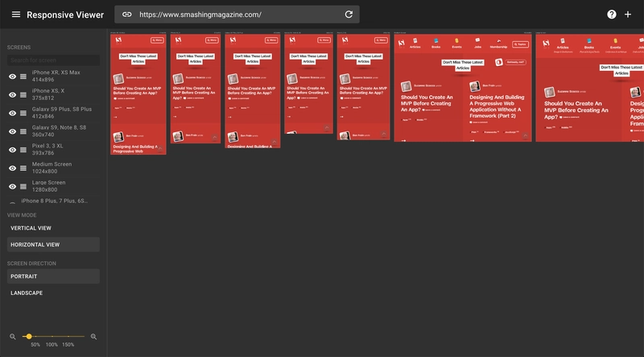Click the Search for screen field
Image resolution: width=644 pixels, height=357 pixels.
click(x=53, y=60)
